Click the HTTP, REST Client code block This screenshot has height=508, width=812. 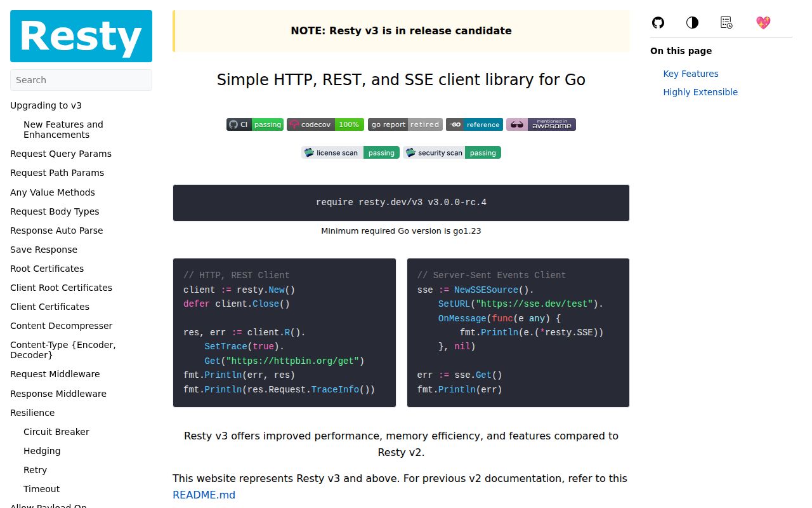pos(284,333)
